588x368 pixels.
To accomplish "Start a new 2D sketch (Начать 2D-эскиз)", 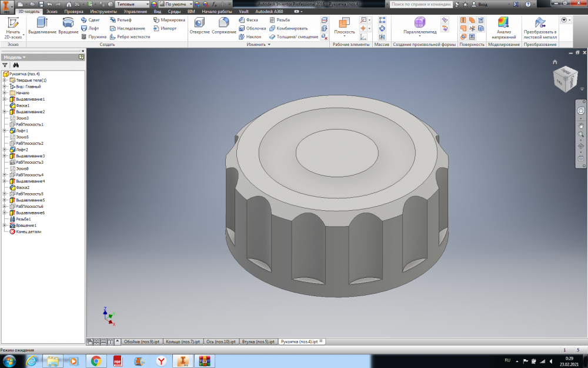I will tap(12, 27).
